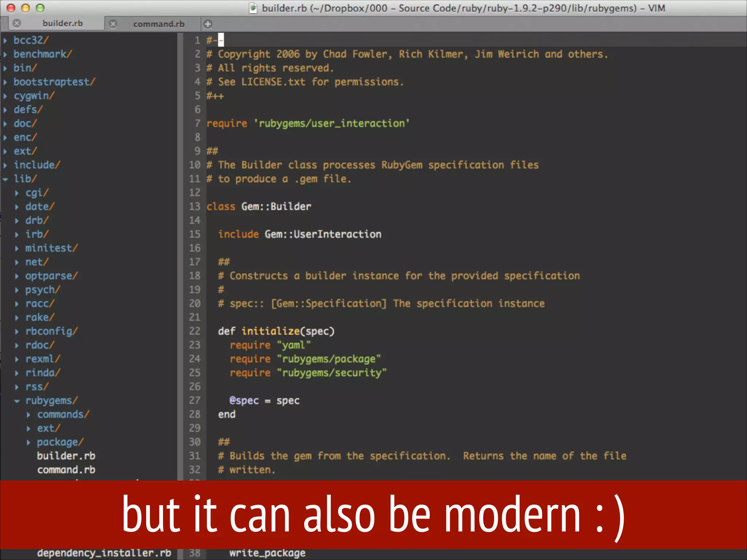Select the drb/ directory
The image size is (747, 560).
tap(37, 220)
